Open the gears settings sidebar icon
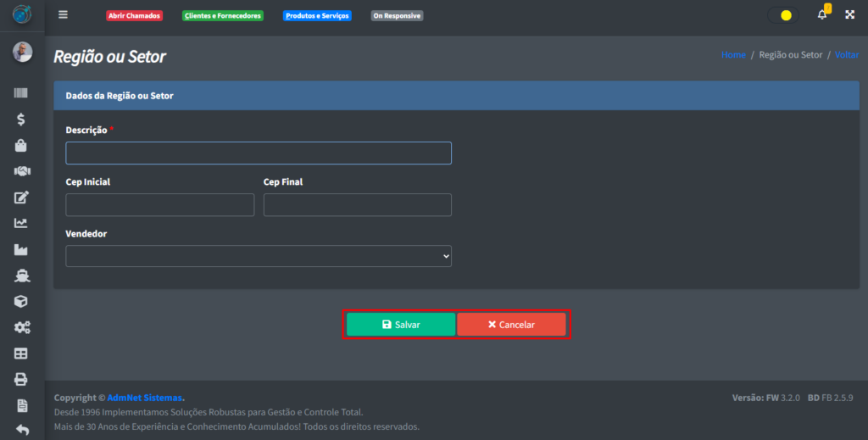The image size is (868, 440). 21,327
